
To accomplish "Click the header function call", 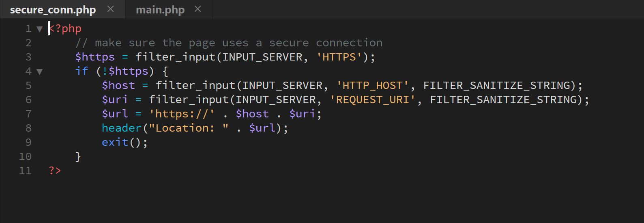I will click(x=121, y=128).
